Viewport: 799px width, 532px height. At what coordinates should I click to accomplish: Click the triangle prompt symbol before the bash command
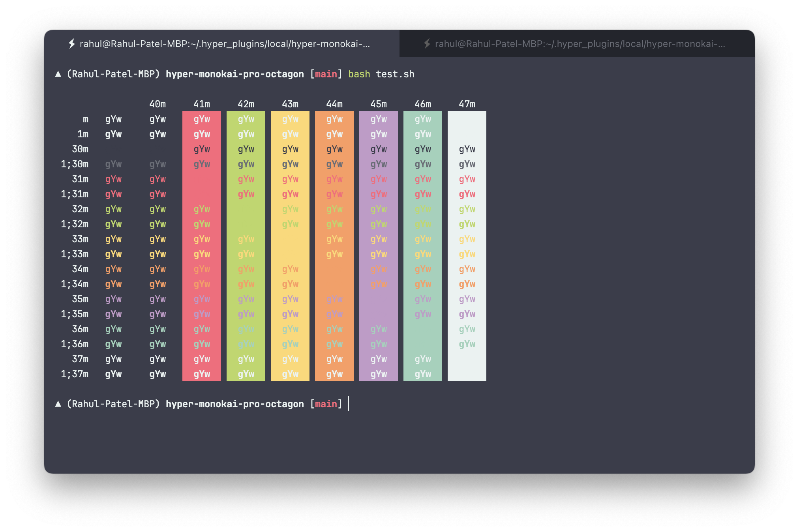click(58, 74)
